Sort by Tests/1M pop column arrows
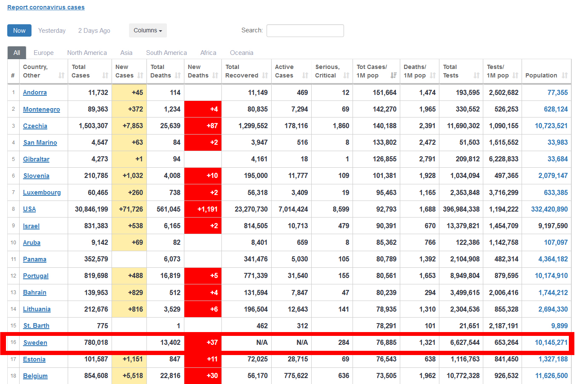Viewport: 588px width, 384px height. 516,75
